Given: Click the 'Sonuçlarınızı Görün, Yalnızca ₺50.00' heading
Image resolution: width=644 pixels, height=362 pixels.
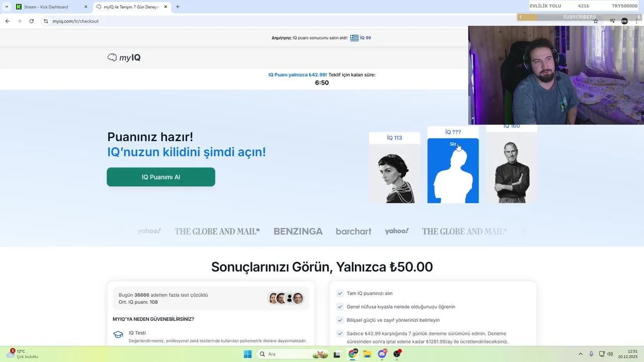Looking at the screenshot, I should (322, 267).
